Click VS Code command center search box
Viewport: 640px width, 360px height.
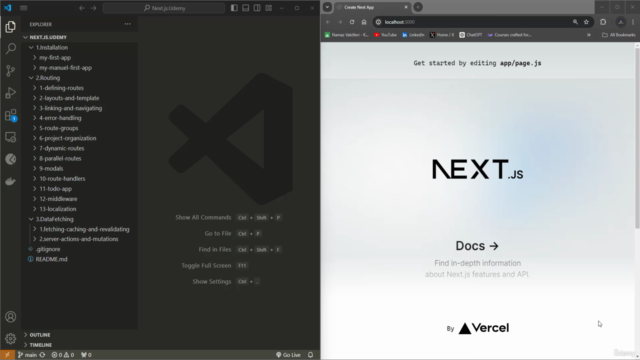click(164, 8)
